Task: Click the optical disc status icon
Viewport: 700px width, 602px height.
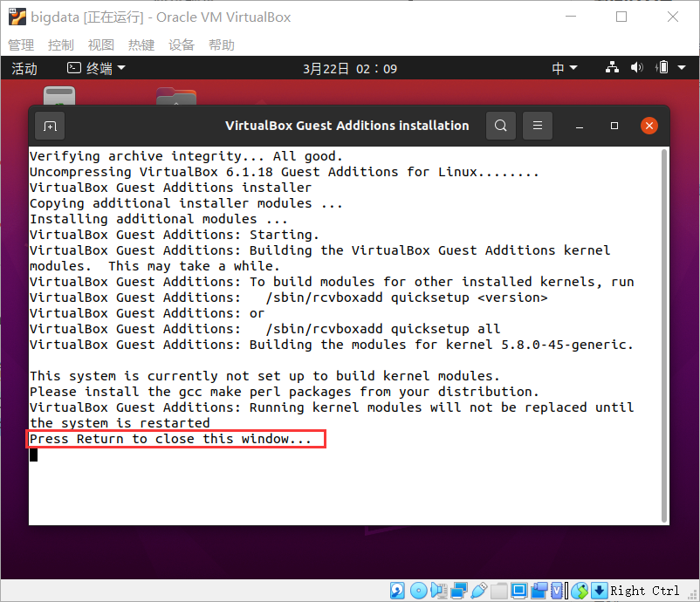Action: (x=418, y=591)
